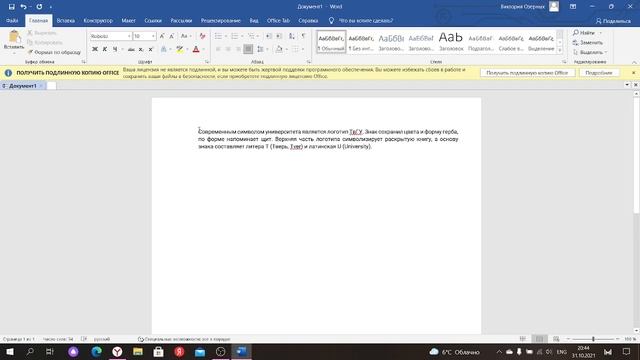Apply red font color button

pyautogui.click(x=196, y=49)
